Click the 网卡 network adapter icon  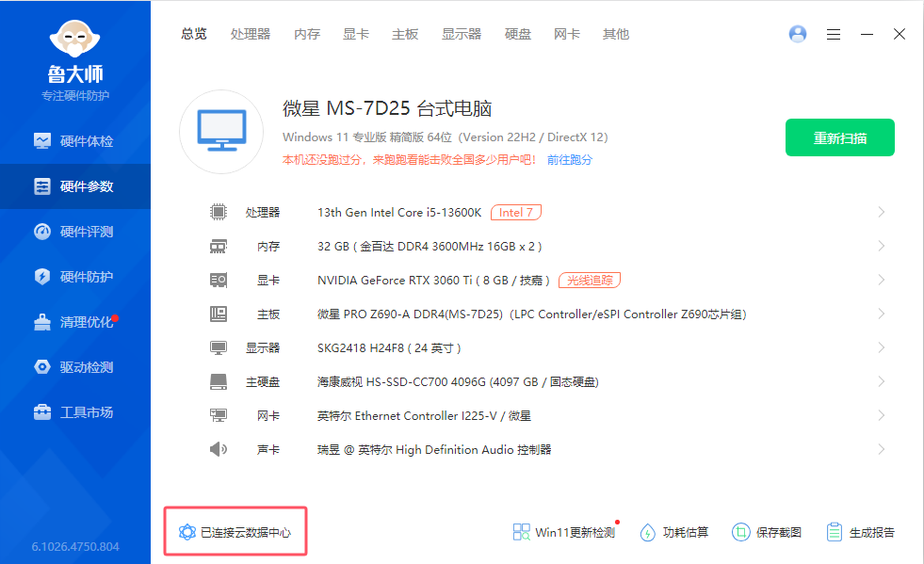click(218, 415)
